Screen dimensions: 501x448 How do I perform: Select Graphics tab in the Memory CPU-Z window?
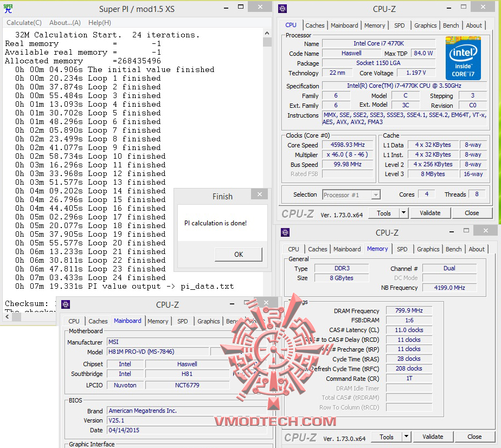[x=428, y=249]
